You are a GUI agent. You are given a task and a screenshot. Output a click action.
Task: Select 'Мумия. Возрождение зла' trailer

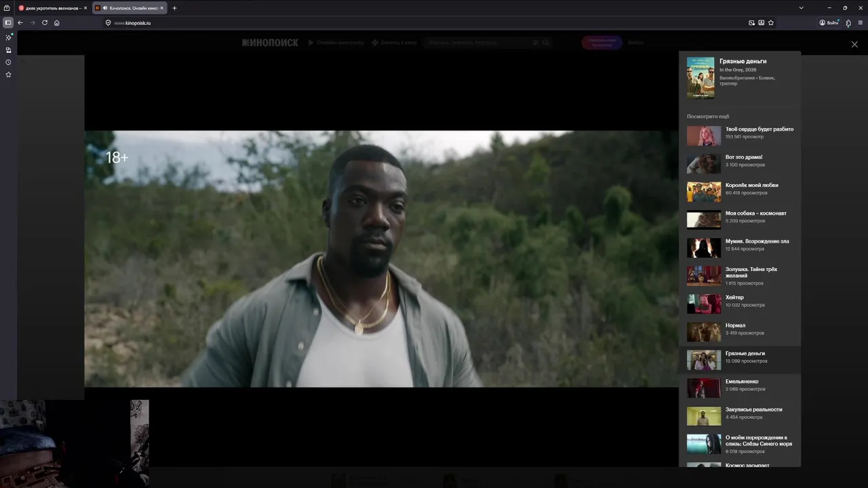point(740,248)
